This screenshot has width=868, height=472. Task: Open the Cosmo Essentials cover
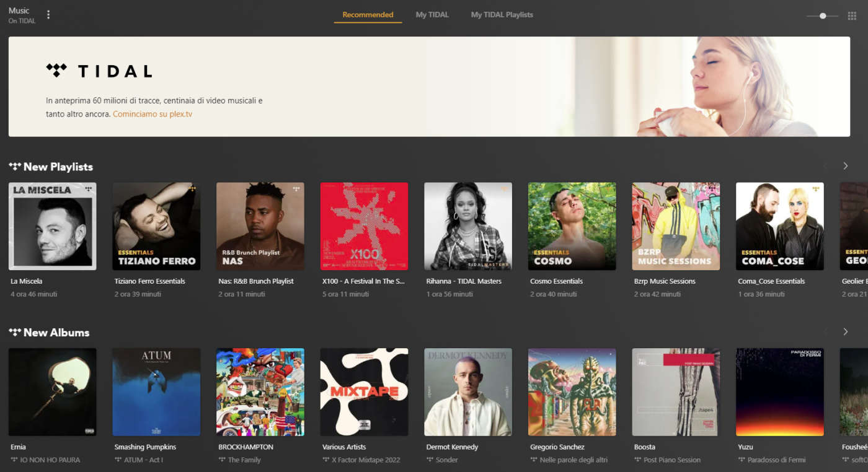coord(572,226)
